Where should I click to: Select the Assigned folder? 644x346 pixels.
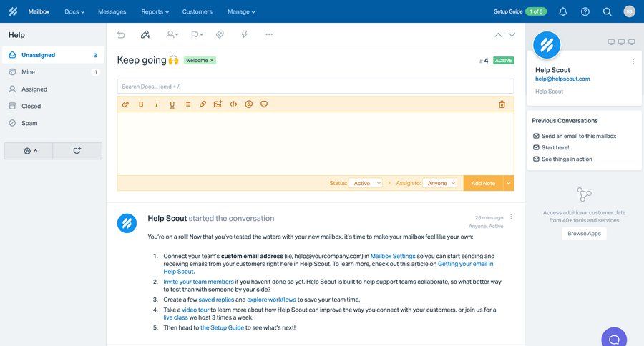coord(54,89)
